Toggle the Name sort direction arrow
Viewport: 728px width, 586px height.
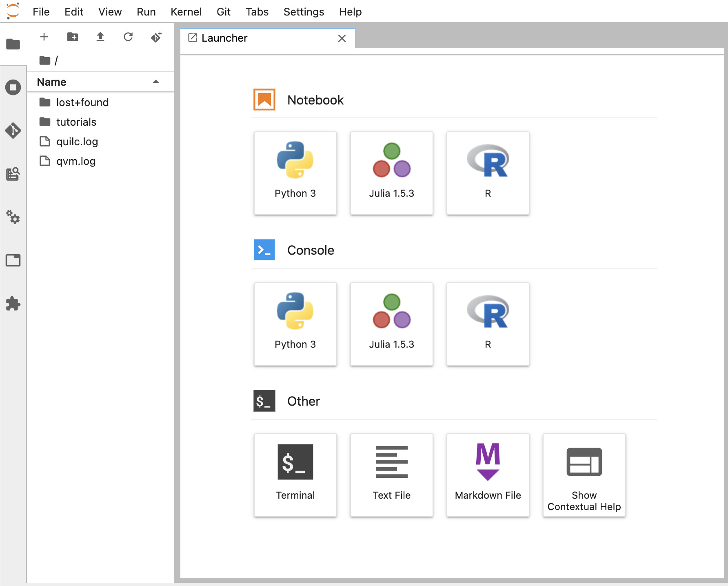[x=156, y=82]
